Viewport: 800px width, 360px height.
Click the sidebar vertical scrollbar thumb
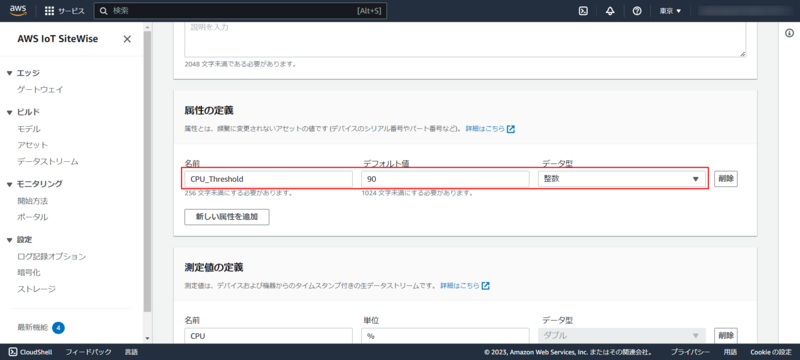click(x=147, y=171)
